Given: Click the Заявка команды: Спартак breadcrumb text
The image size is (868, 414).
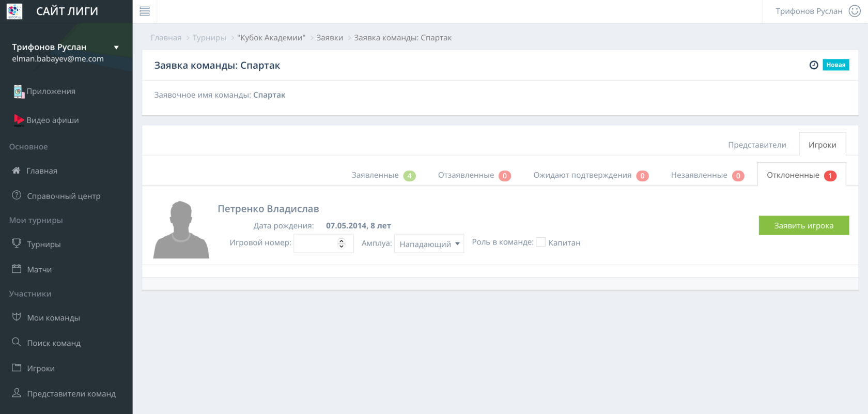Looking at the screenshot, I should point(402,38).
